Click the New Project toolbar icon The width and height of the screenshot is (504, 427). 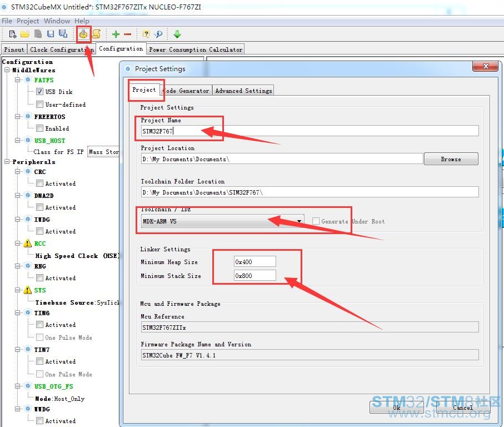click(13, 34)
